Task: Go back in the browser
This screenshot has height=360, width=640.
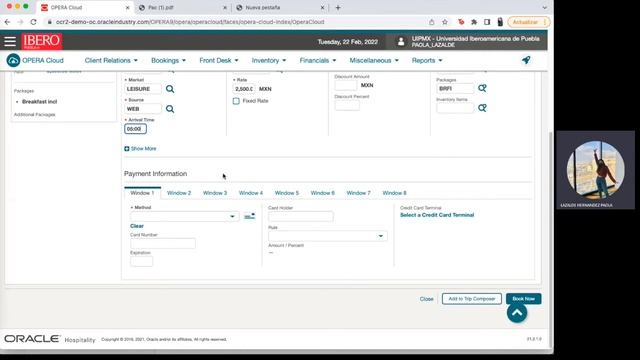Action: (7, 22)
